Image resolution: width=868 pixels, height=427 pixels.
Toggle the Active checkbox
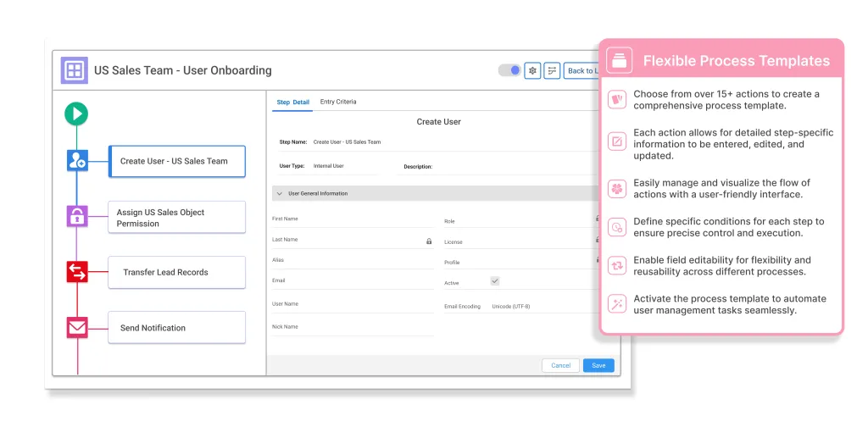tap(495, 281)
